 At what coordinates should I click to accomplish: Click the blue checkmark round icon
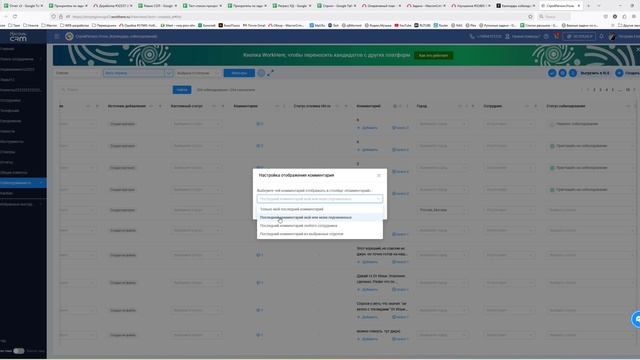pos(552,73)
